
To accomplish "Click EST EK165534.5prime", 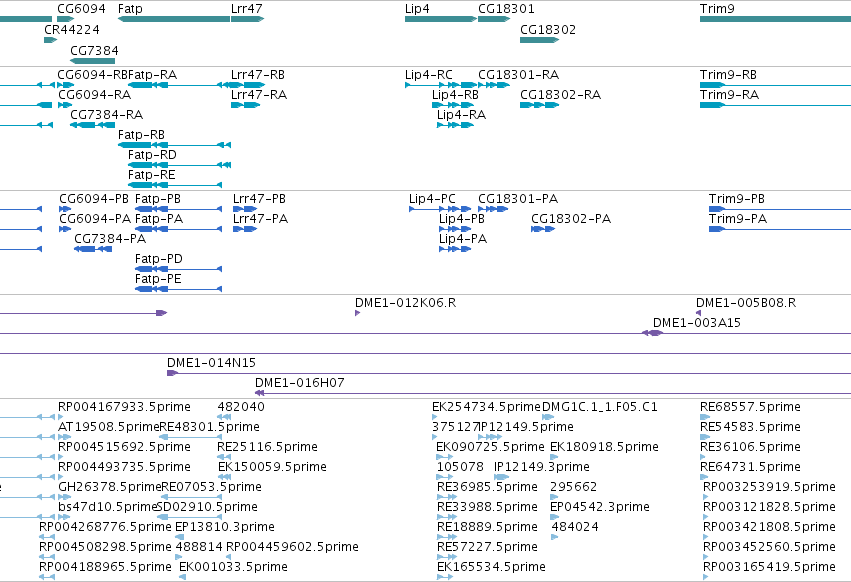I will tap(491, 567).
